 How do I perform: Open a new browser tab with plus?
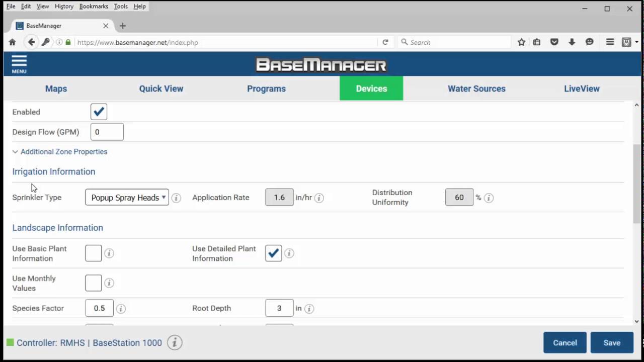point(123,26)
